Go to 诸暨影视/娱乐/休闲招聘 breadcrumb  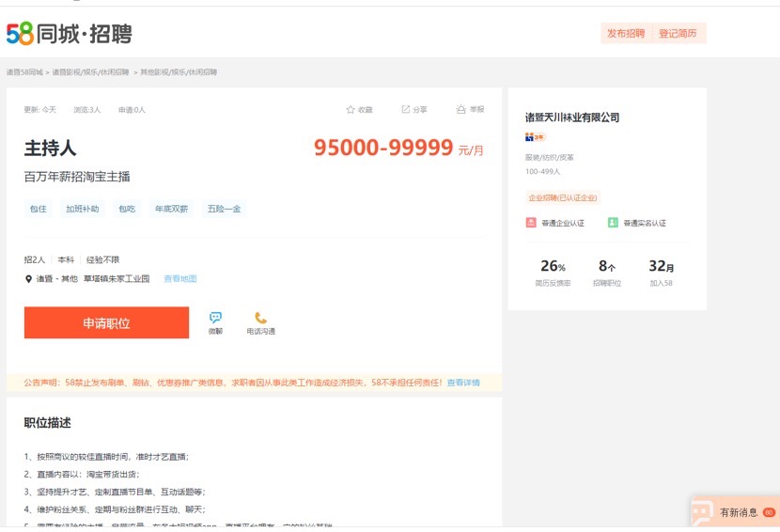[x=90, y=72]
